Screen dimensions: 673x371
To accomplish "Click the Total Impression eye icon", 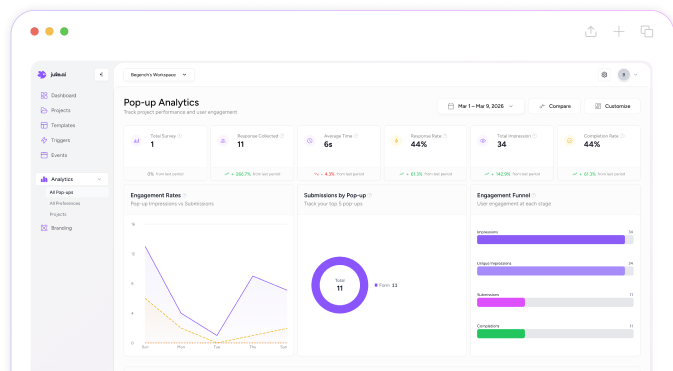I will coord(483,140).
